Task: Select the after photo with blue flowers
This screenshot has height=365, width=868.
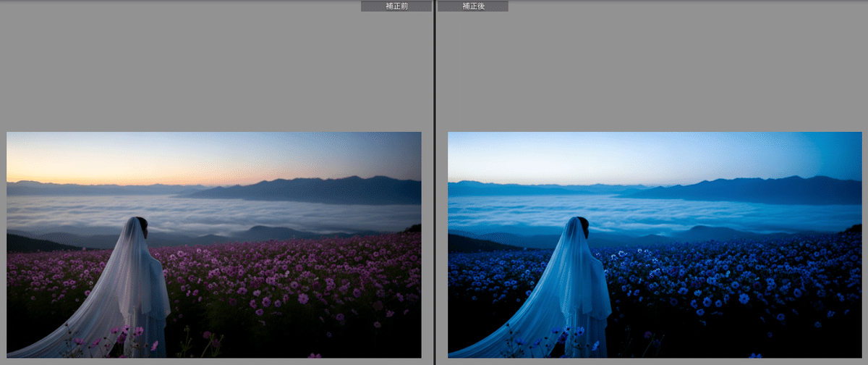Action: click(x=655, y=244)
